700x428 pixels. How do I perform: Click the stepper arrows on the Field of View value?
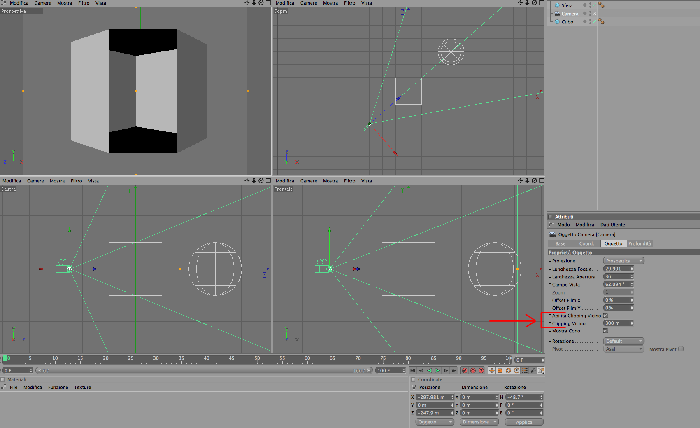pos(632,284)
